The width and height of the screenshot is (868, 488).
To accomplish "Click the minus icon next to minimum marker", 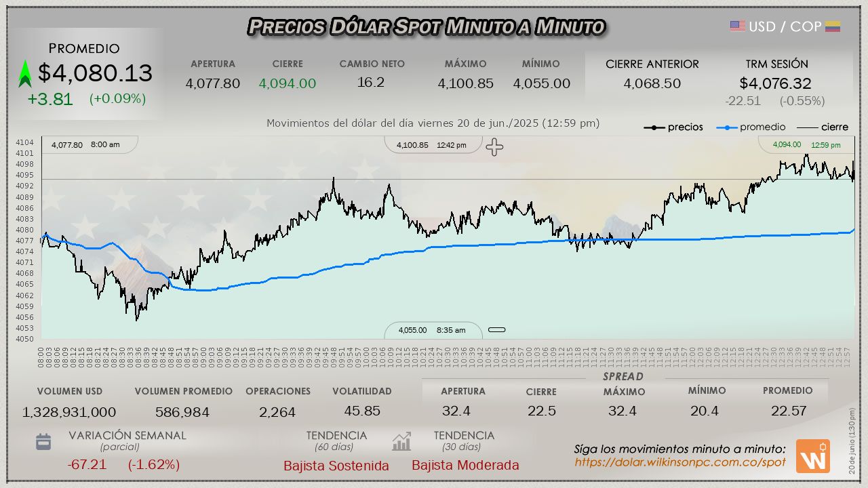I will [x=497, y=330].
